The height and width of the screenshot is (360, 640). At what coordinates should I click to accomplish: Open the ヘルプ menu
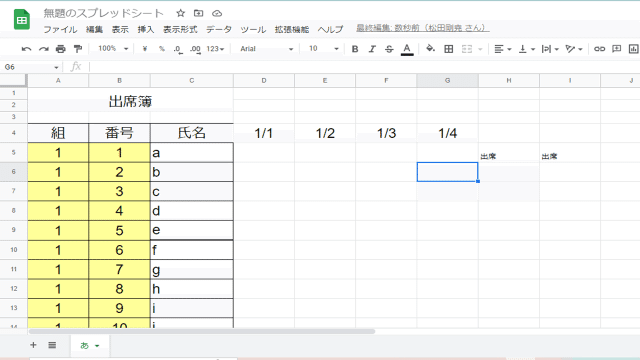(x=331, y=29)
